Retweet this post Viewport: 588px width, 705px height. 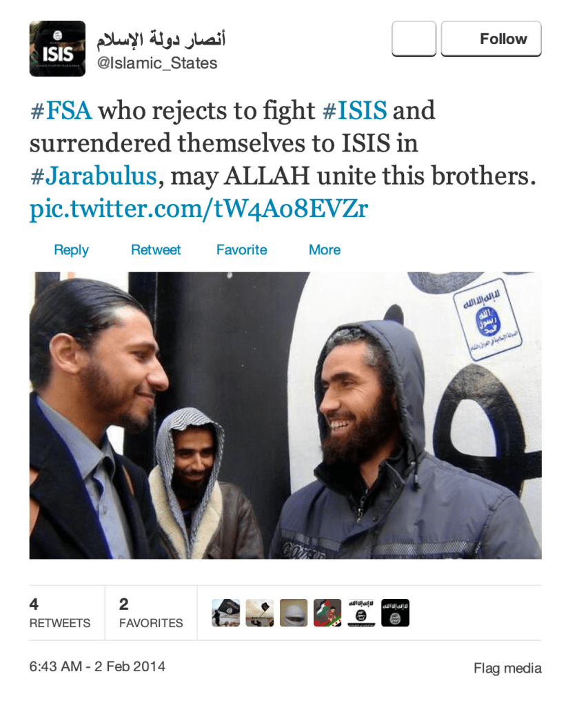156,249
